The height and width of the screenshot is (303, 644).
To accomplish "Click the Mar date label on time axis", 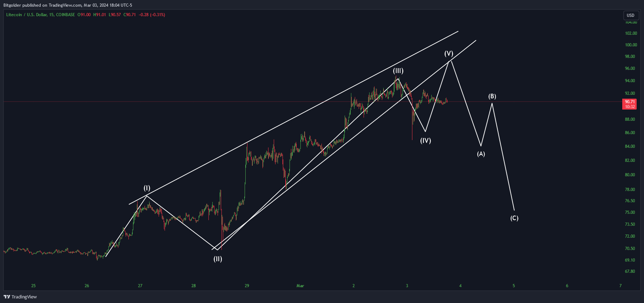I will pos(300,286).
